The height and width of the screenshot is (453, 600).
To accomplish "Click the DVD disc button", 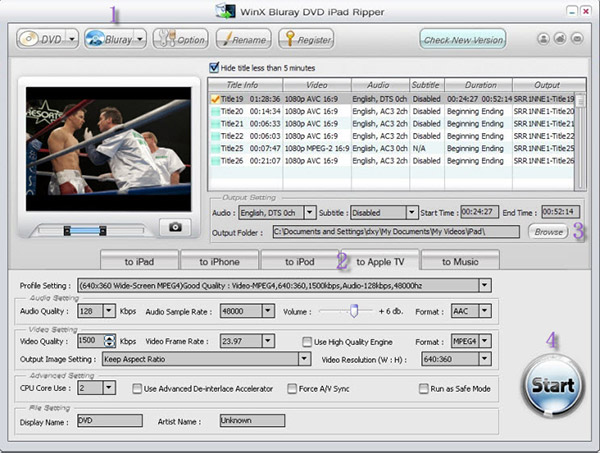I will 41,39.
